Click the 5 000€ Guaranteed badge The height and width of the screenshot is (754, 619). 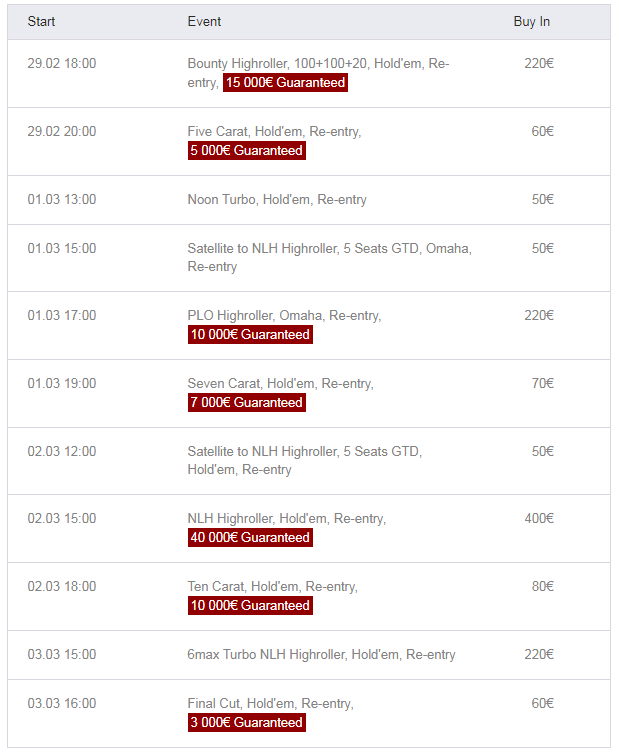pyautogui.click(x=246, y=151)
